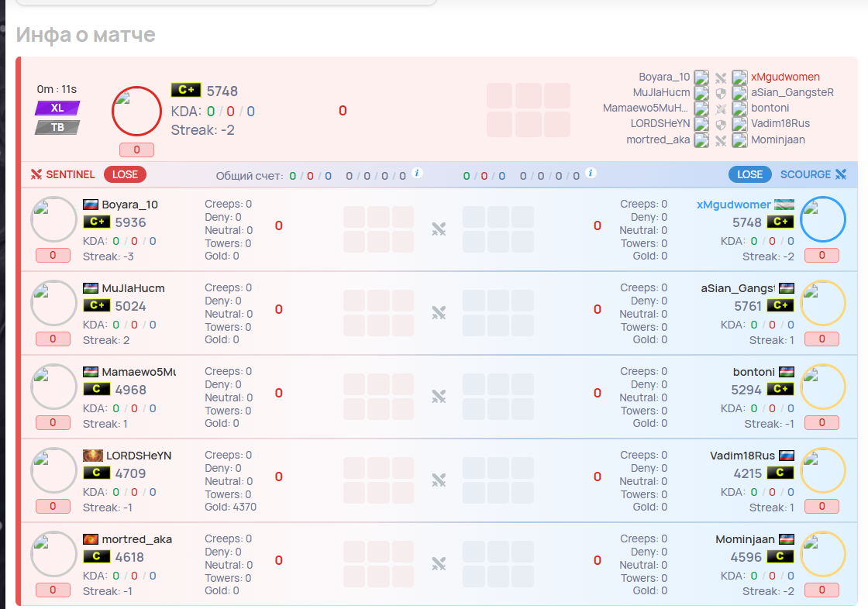Viewport: 868px width, 609px height.
Task: Click the shield icon between LORDSHeYN and Vadim18Rus
Action: click(x=720, y=124)
